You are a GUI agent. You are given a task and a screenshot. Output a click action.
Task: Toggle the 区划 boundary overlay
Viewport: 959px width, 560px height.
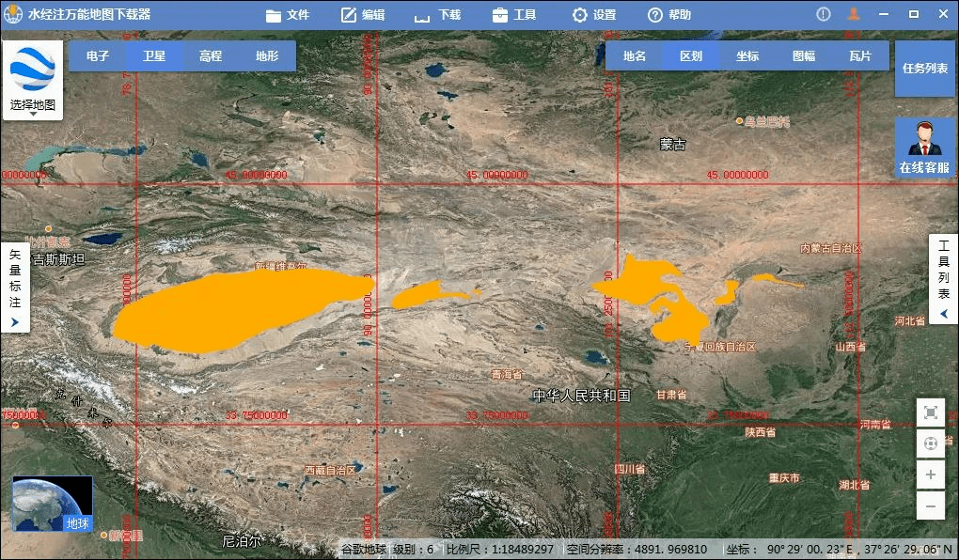click(691, 56)
